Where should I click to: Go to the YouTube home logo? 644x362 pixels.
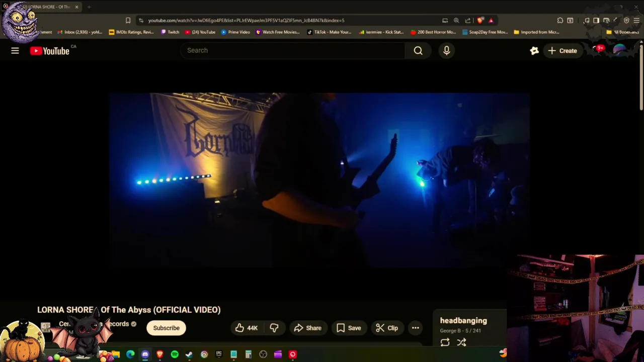[49, 51]
